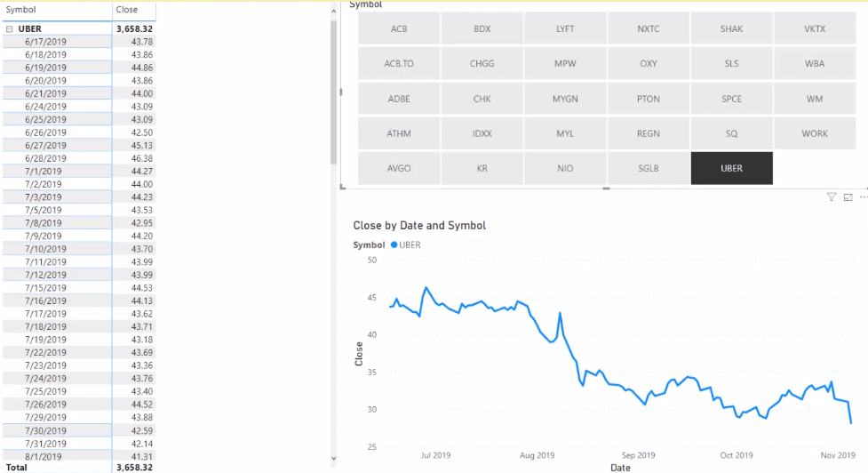
Task: Sort by the Close column header
Action: (127, 10)
